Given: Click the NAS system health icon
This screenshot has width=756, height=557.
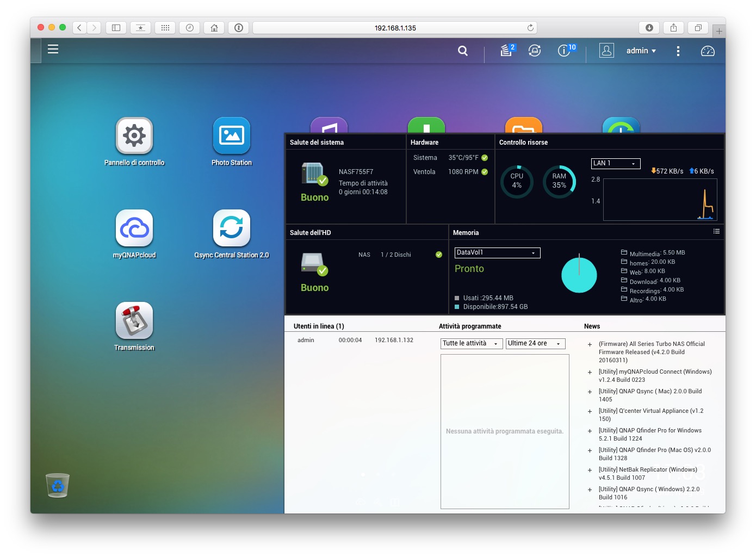Looking at the screenshot, I should (x=314, y=174).
